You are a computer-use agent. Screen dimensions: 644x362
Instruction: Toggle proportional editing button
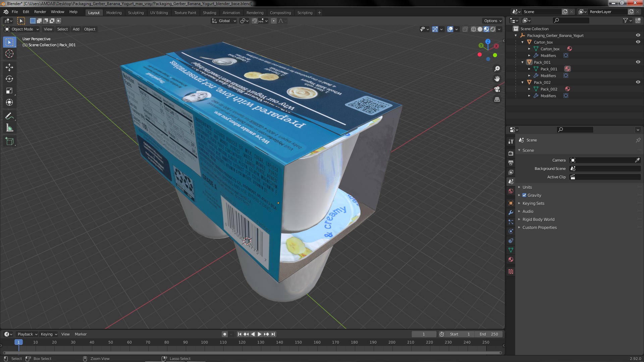click(x=274, y=21)
